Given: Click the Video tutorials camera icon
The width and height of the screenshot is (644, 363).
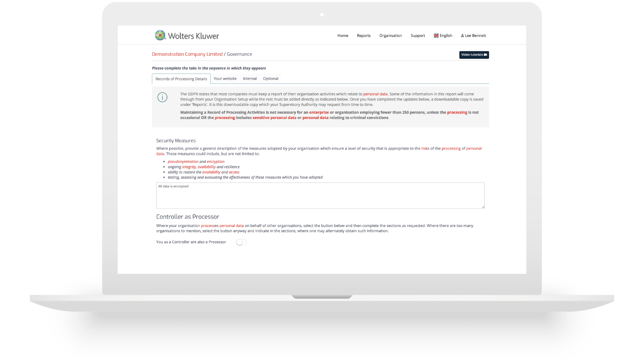Looking at the screenshot, I should tap(485, 54).
